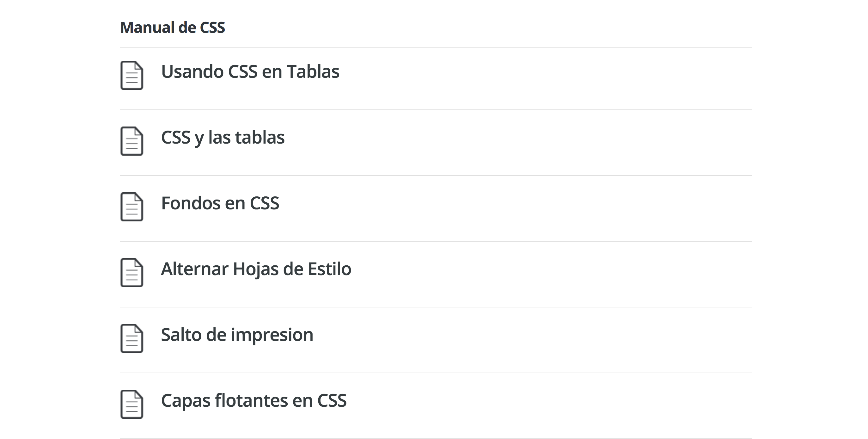Open the Capas flotantes en CSS link
Viewport: 868px width, 439px height.
(254, 400)
